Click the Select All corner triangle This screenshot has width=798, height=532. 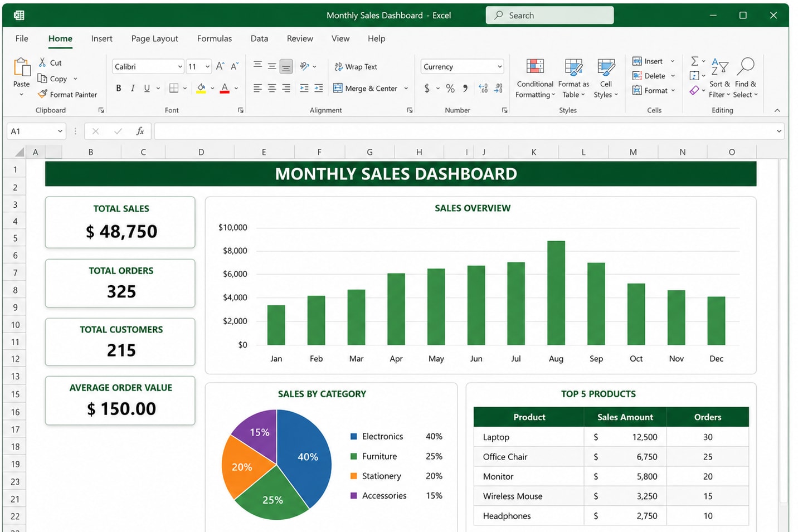(20, 152)
